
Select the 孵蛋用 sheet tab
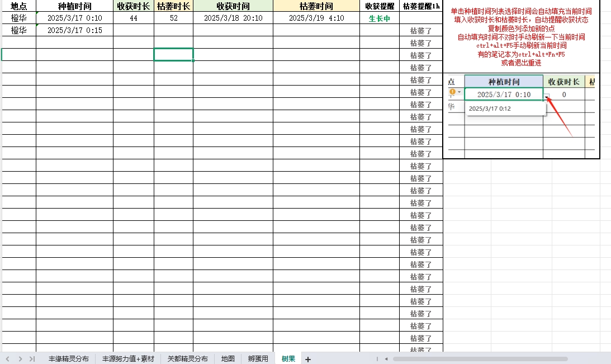tap(258, 358)
